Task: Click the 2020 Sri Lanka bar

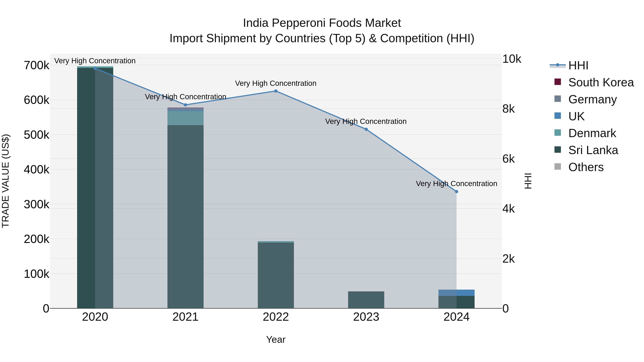Action: pos(95,188)
